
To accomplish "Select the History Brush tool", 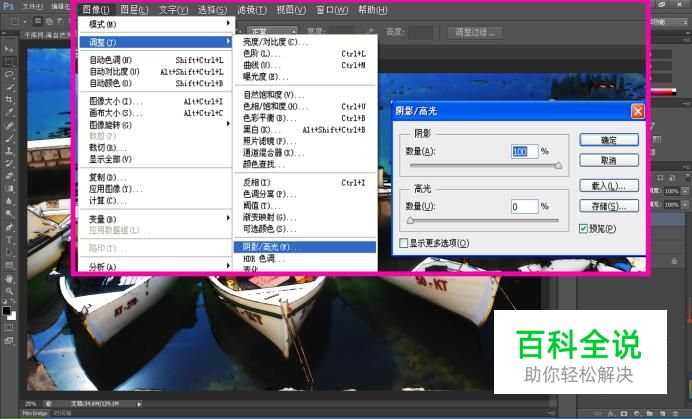I will point(9,163).
